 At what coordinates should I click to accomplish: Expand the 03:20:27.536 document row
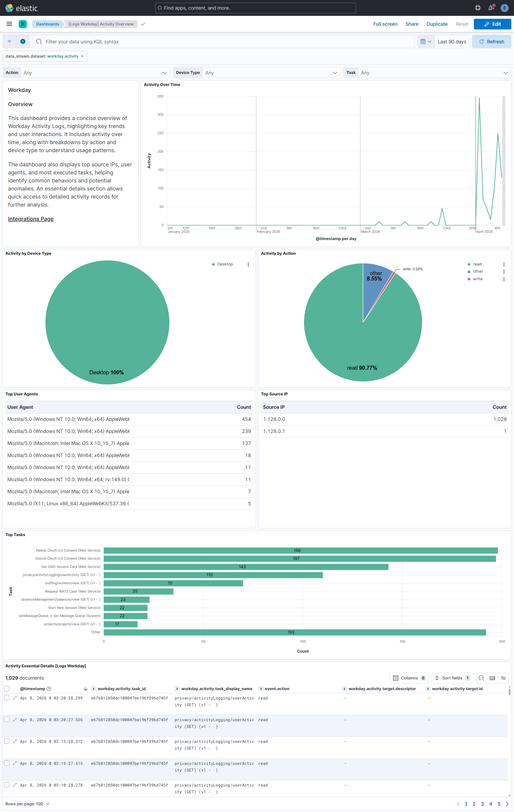15,720
